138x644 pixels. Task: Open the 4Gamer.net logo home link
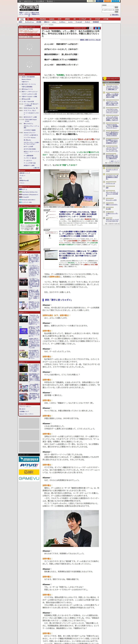coord(29,8)
